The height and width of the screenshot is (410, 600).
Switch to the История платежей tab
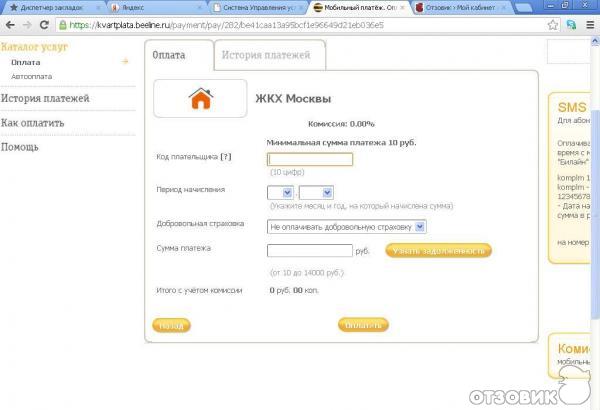[267, 55]
